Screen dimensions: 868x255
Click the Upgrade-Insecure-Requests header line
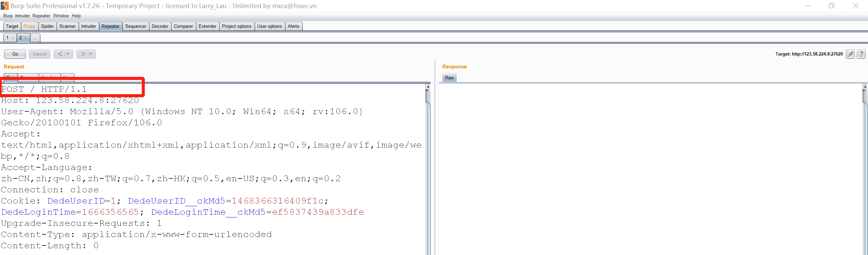[81, 224]
